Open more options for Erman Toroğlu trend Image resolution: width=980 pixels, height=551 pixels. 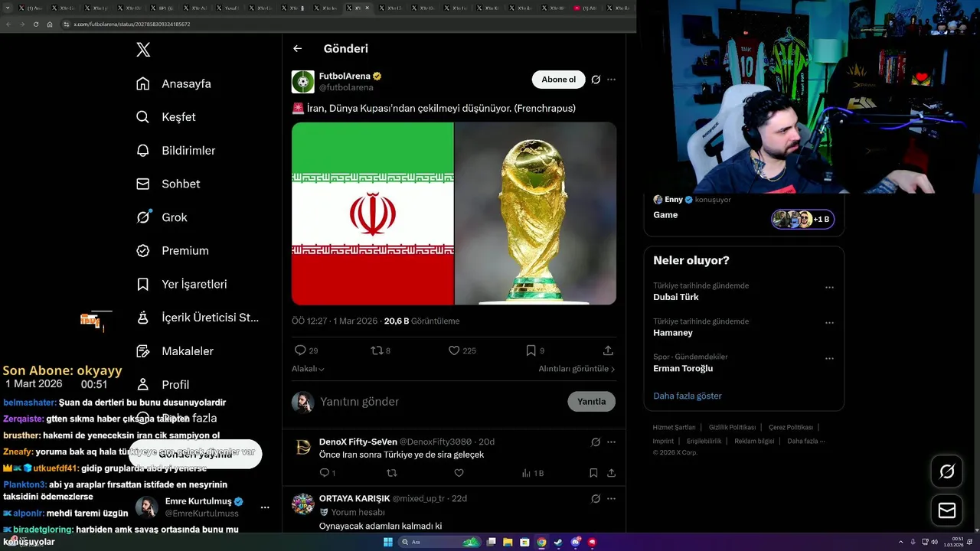click(829, 358)
